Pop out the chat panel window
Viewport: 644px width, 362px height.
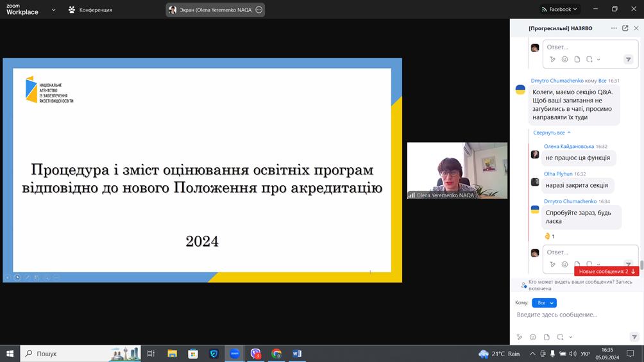(x=625, y=28)
